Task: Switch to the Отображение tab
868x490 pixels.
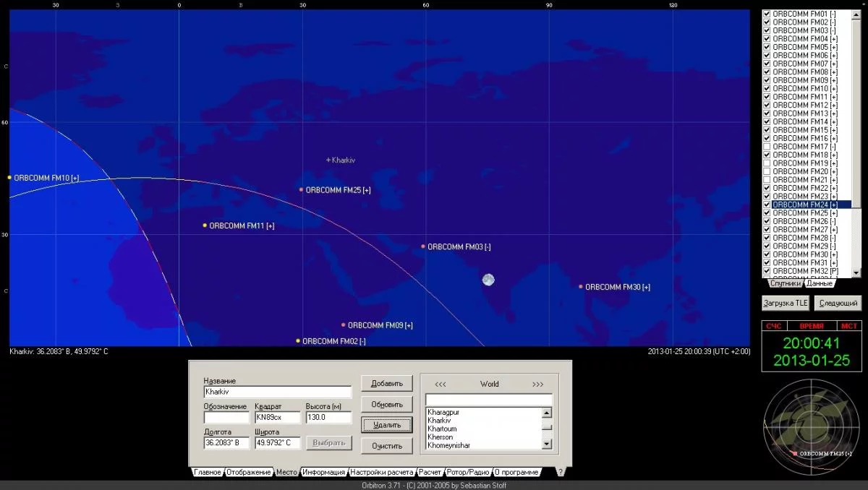Action: tap(248, 472)
